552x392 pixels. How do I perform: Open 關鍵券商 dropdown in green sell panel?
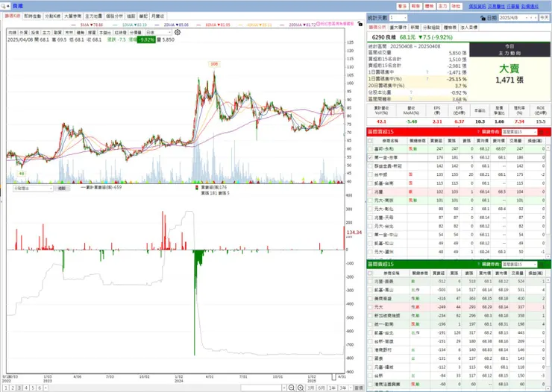coord(519,264)
